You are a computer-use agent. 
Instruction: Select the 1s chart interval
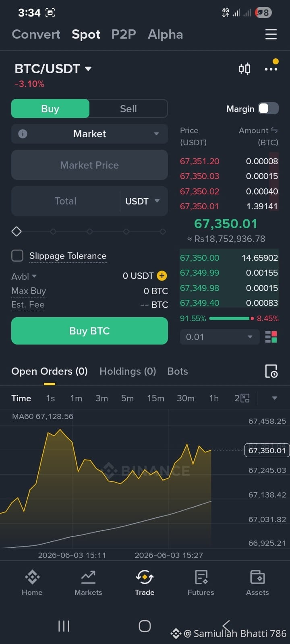[x=50, y=398]
